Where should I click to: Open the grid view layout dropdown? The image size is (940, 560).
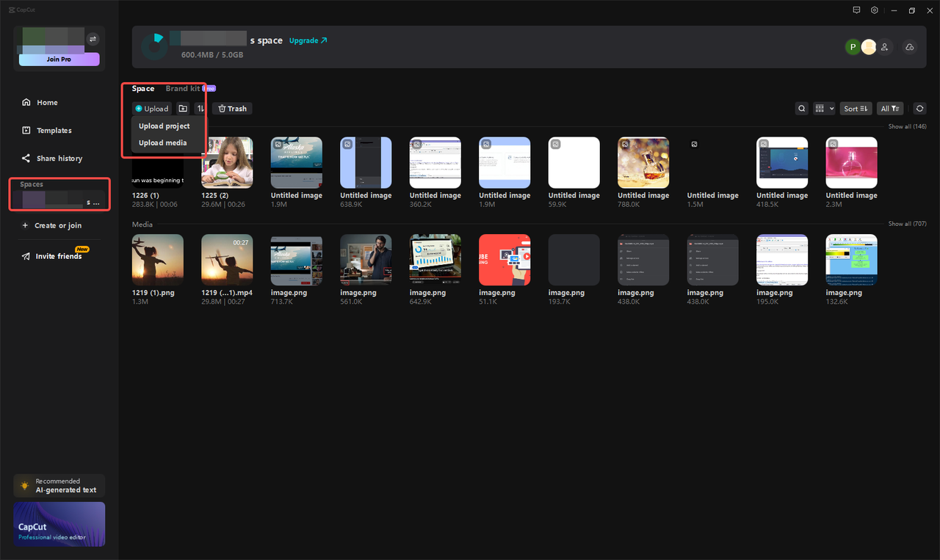coord(824,108)
